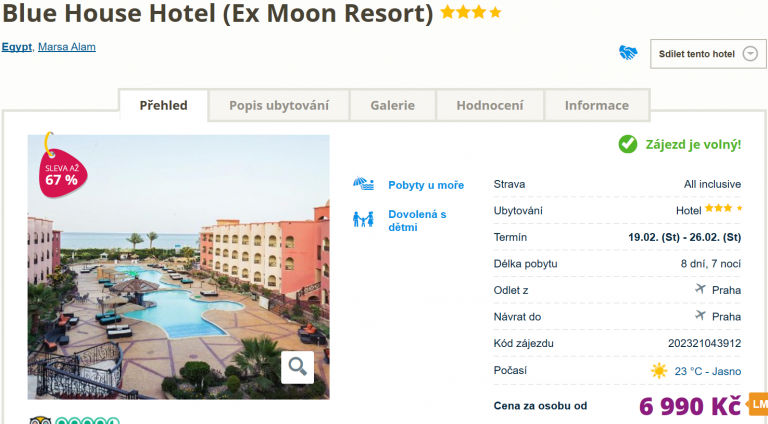This screenshot has width=768, height=424.
Task: Switch to the Popis ubytování tab
Action: pos(278,105)
